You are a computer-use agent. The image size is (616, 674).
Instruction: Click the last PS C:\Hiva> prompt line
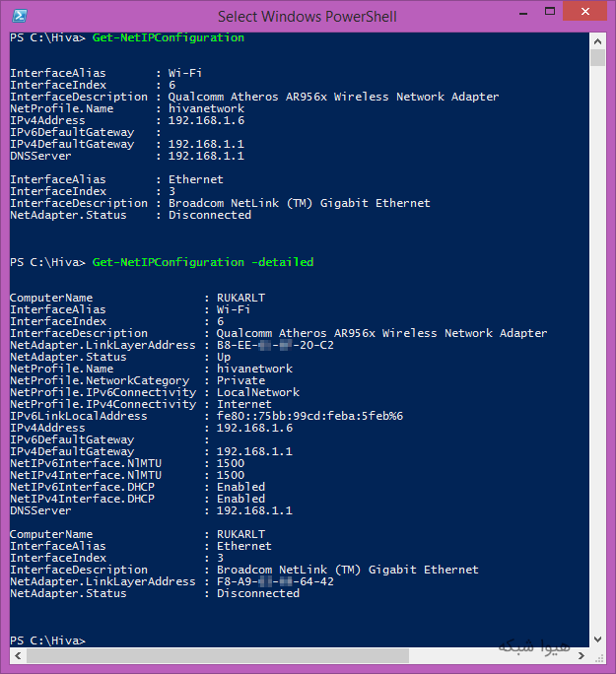[x=47, y=640]
